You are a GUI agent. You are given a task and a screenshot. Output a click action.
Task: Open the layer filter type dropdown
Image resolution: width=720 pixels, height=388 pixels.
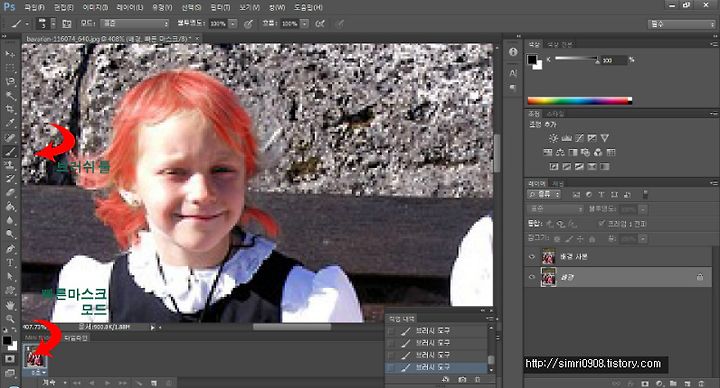pos(544,195)
